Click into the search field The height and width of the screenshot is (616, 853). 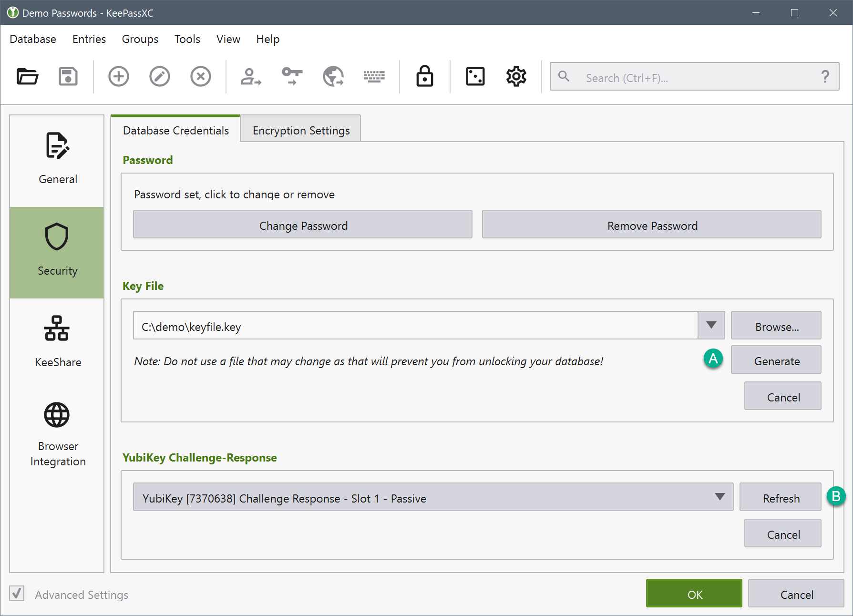[691, 77]
